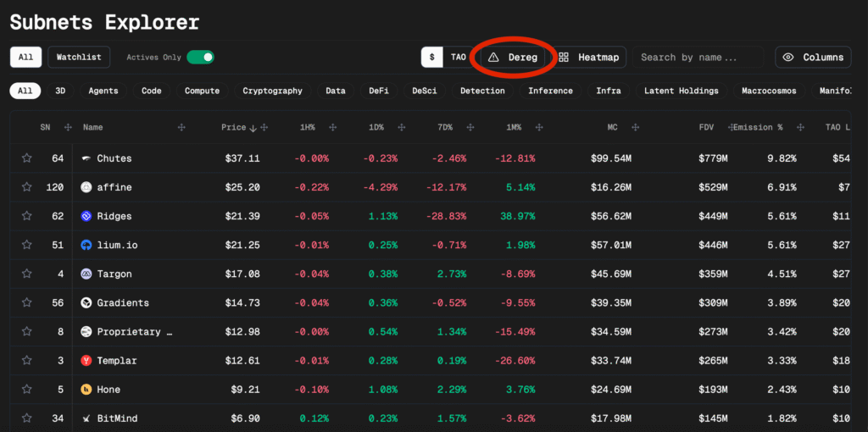Click the FDV column header
Screen dimensions: 868x432
706,127
